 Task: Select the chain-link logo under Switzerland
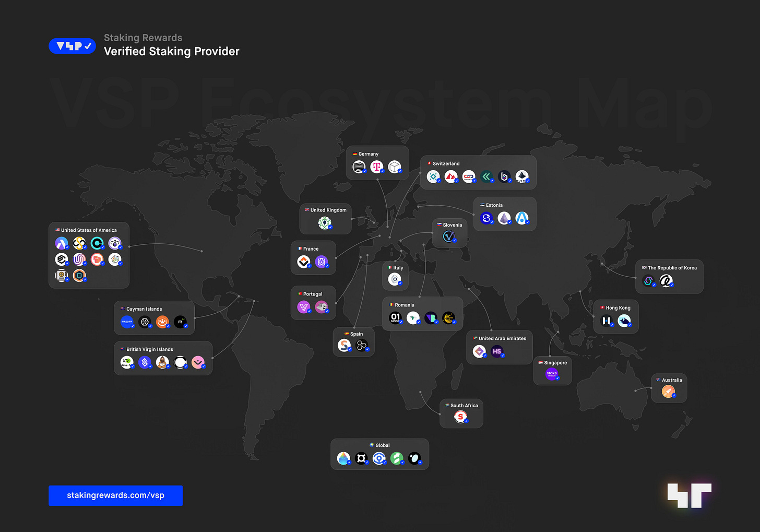469,176
